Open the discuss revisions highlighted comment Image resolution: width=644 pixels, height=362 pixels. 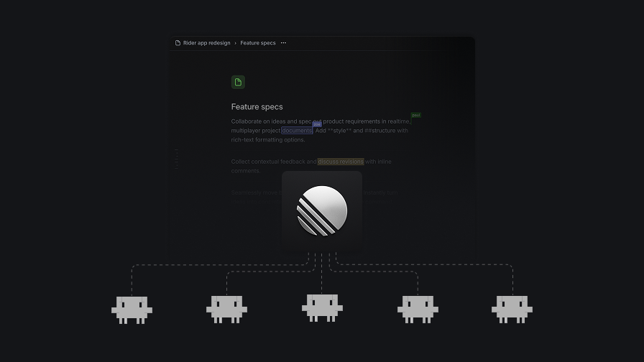pos(341,162)
